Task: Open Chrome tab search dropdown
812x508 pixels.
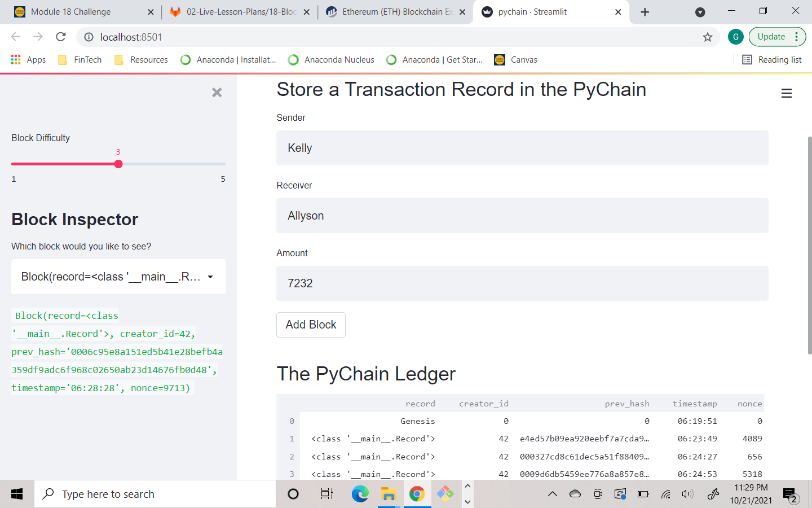Action: 700,12
